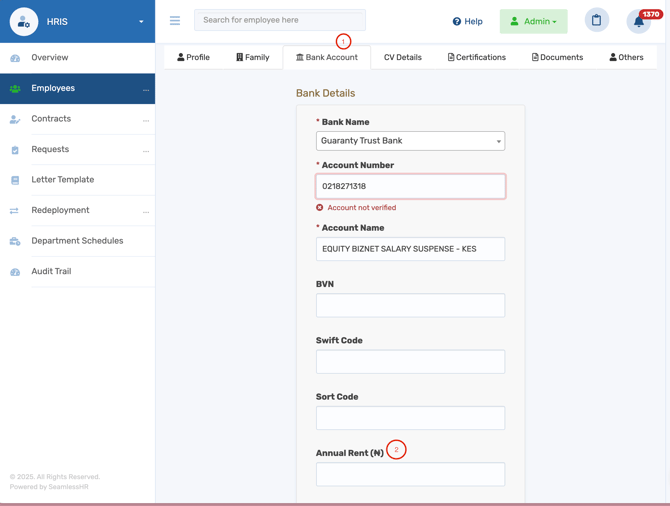Open the Admin user dropdown

pos(533,21)
